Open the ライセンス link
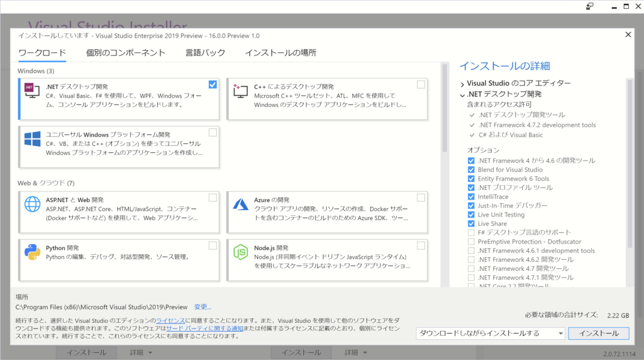 (x=170, y=320)
